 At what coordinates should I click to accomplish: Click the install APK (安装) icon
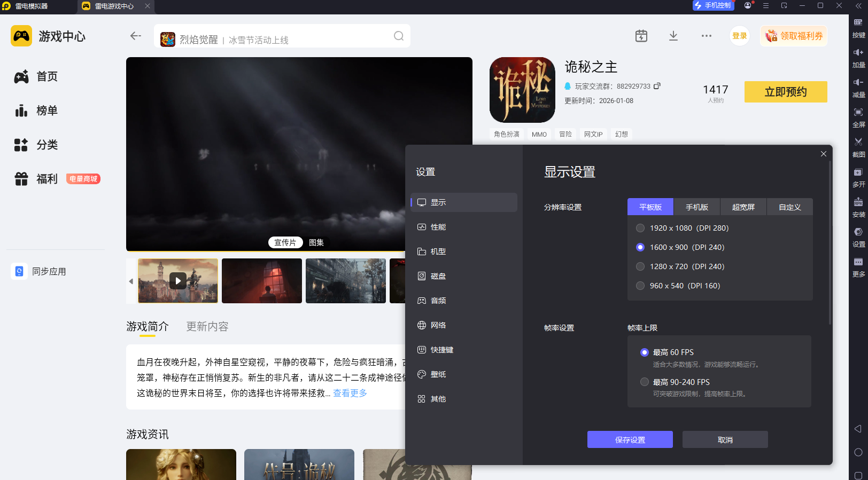coord(858,202)
